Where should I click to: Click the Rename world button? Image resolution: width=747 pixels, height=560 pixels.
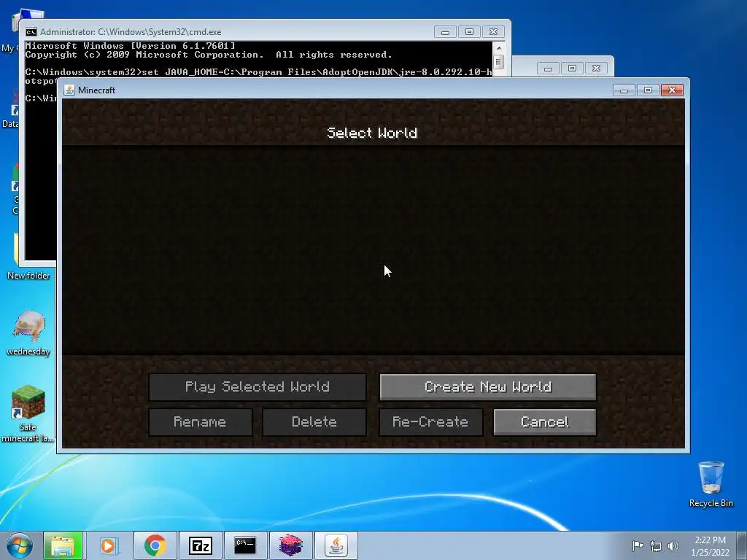click(x=200, y=422)
